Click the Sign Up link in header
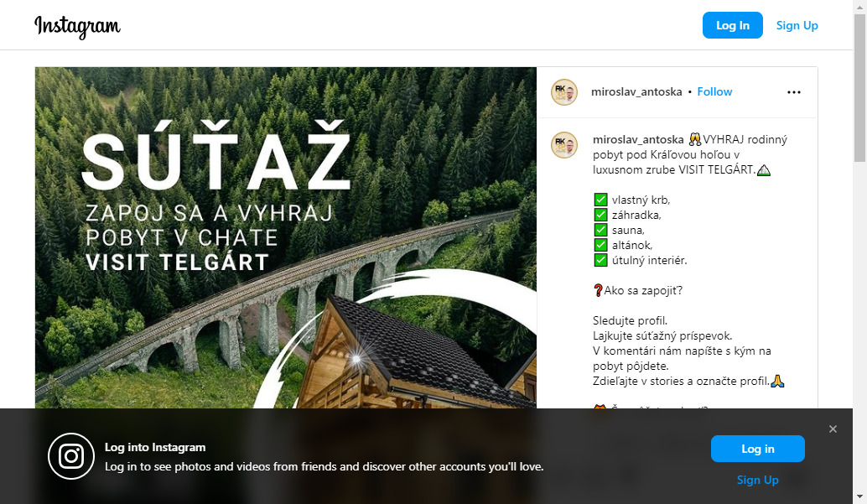 tap(797, 25)
